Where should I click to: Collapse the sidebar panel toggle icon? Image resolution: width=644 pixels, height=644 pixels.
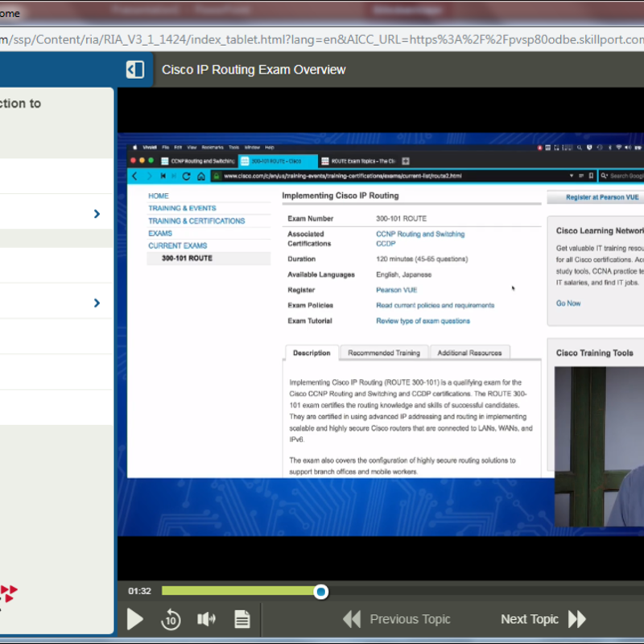coord(135,69)
